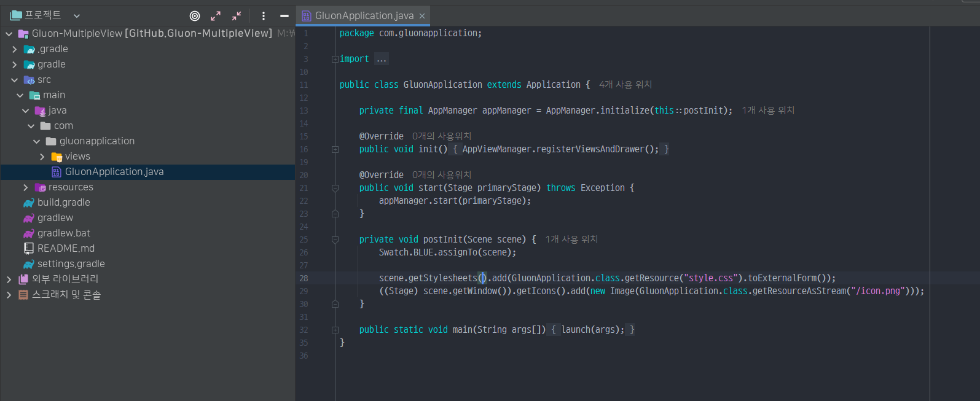The image size is (980, 401).
Task: Click the folded import ellipsis
Action: tap(382, 60)
